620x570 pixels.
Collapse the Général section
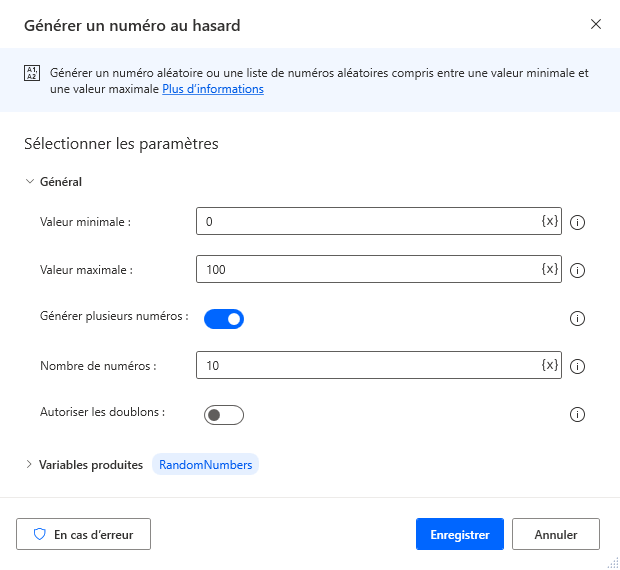30,181
